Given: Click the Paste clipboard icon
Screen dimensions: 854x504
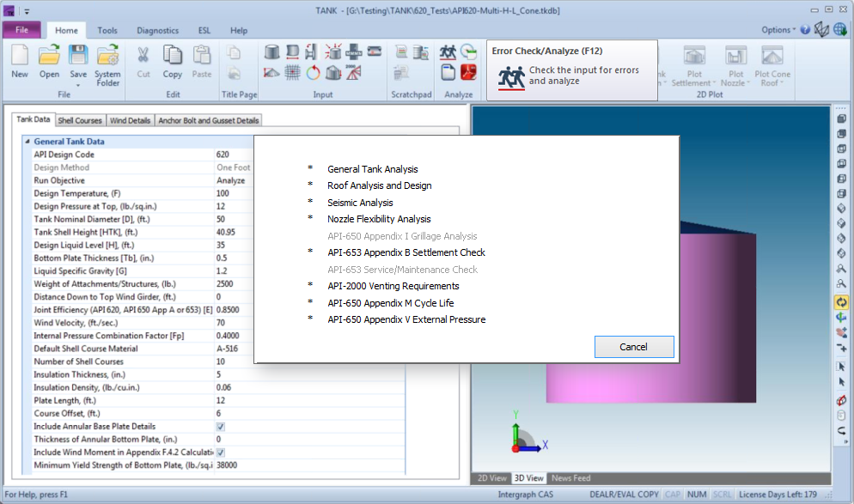Looking at the screenshot, I should 202,56.
